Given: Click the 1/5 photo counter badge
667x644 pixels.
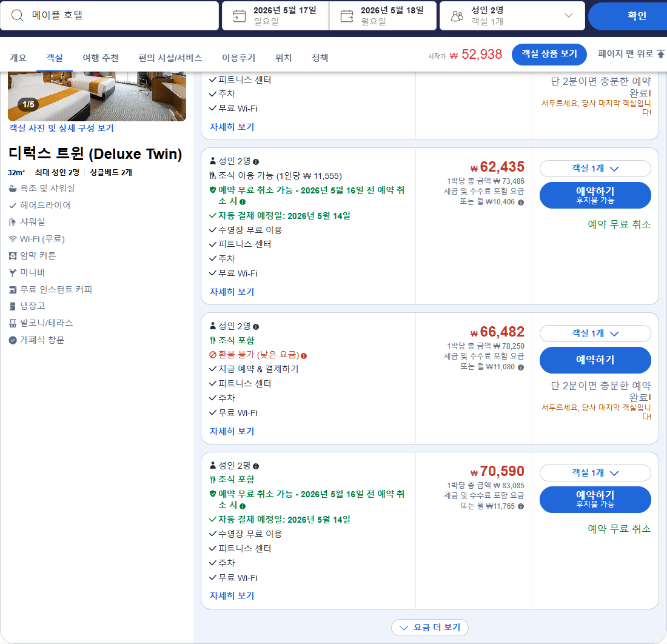Looking at the screenshot, I should click(28, 104).
